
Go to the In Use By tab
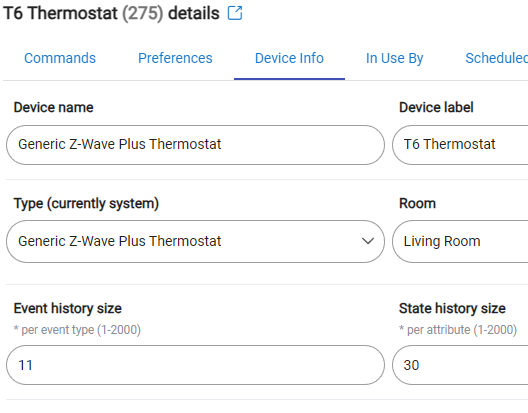point(394,58)
